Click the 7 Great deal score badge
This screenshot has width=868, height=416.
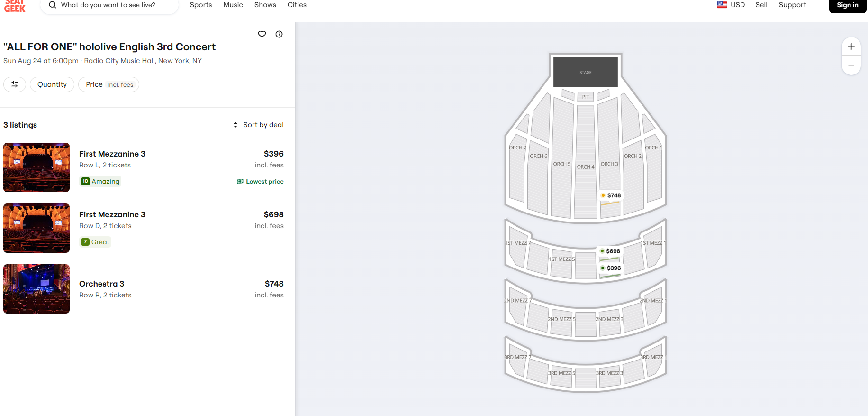96,242
